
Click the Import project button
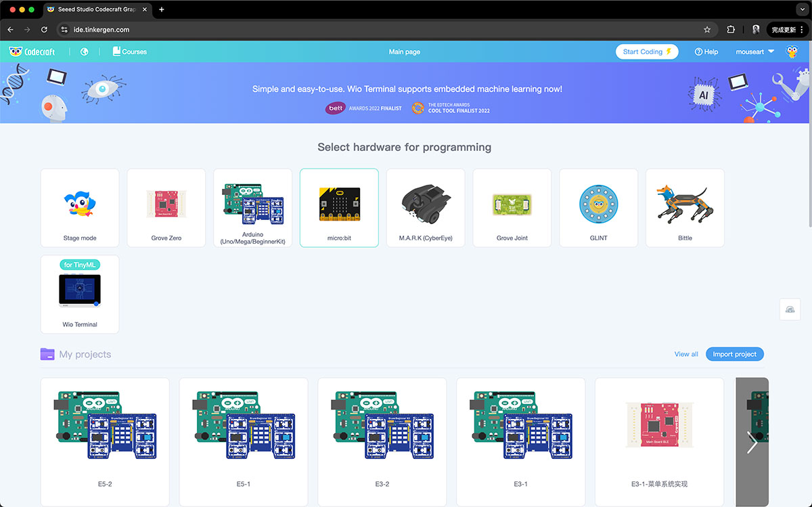point(735,354)
